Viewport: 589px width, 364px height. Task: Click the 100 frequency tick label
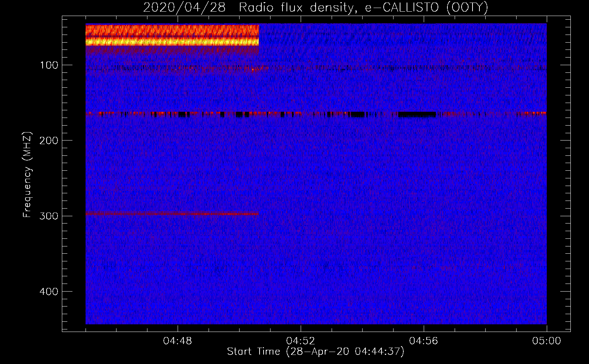tap(49, 65)
